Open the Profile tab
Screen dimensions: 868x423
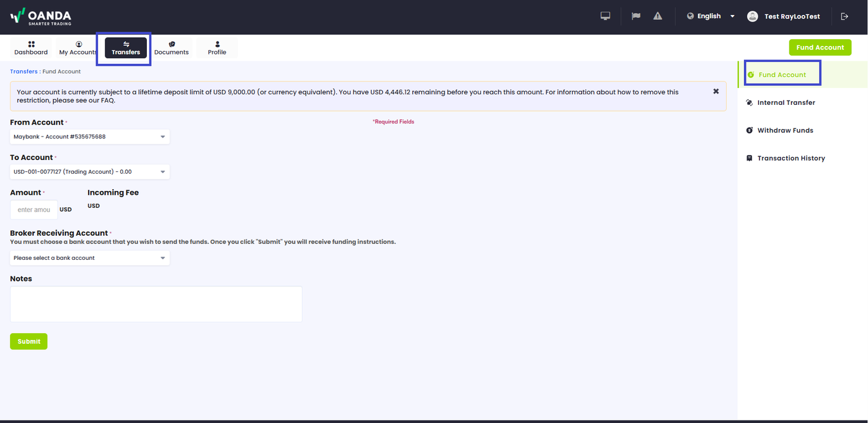tap(217, 48)
